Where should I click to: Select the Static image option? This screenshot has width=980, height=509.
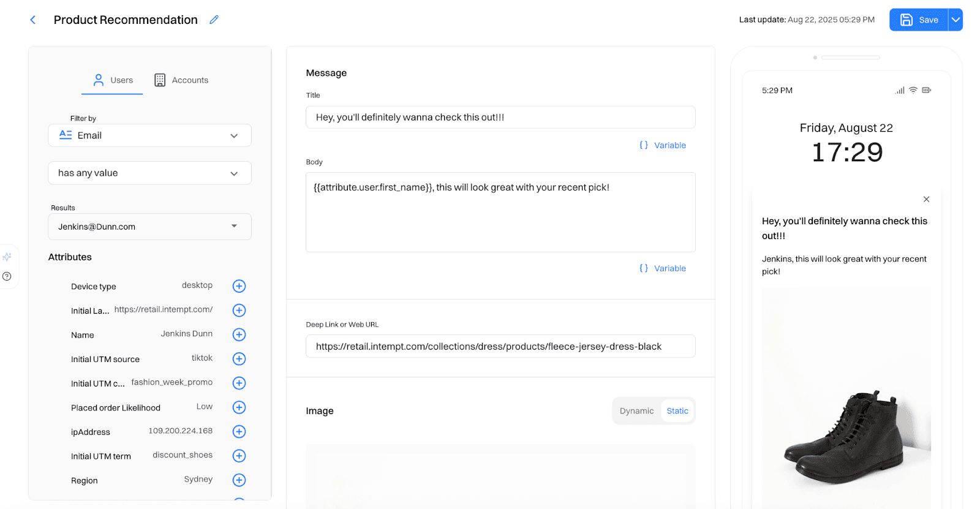click(677, 411)
